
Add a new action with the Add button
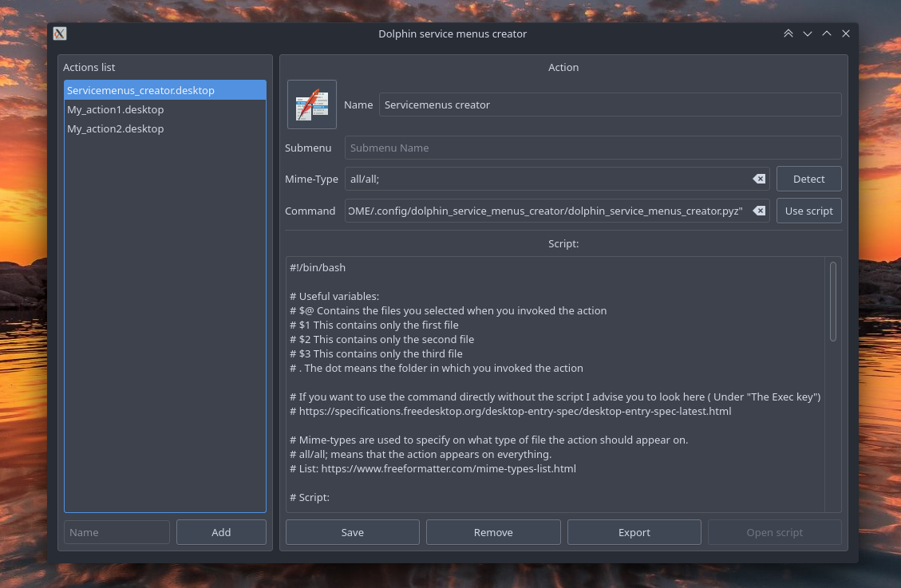(221, 532)
